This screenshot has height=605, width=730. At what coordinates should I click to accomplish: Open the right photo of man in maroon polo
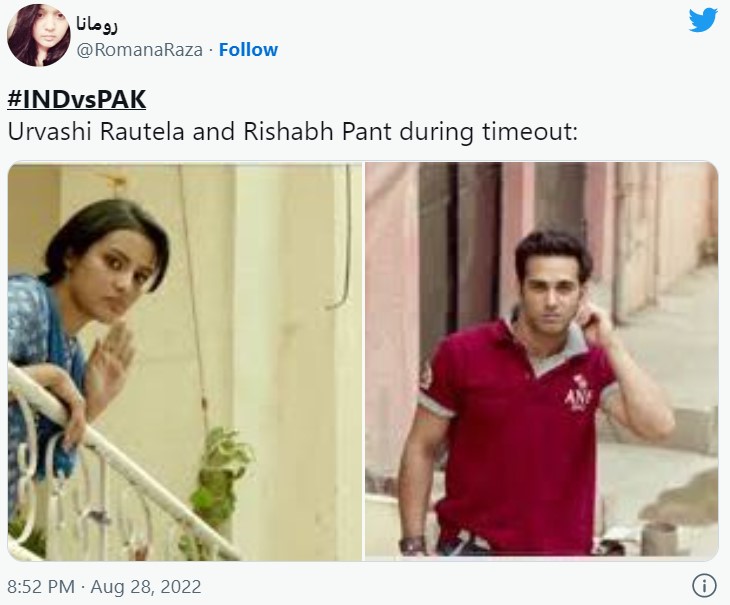541,361
